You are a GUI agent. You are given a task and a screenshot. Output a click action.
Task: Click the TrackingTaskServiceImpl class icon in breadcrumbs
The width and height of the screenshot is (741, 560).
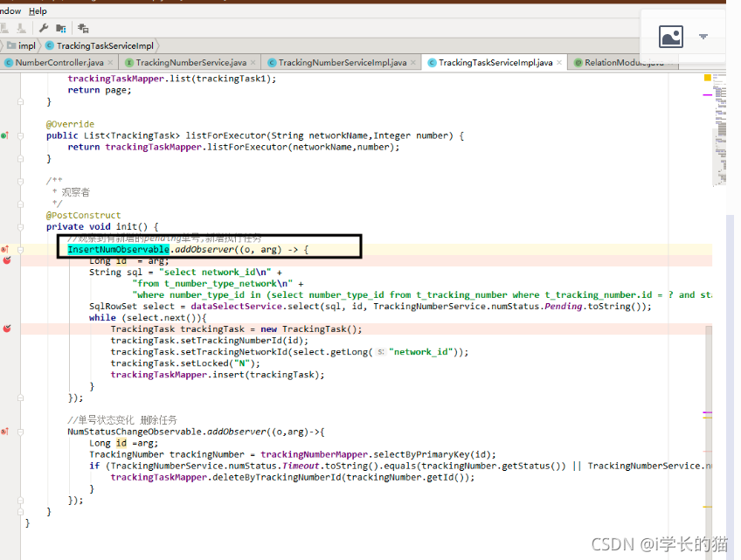coord(51,45)
